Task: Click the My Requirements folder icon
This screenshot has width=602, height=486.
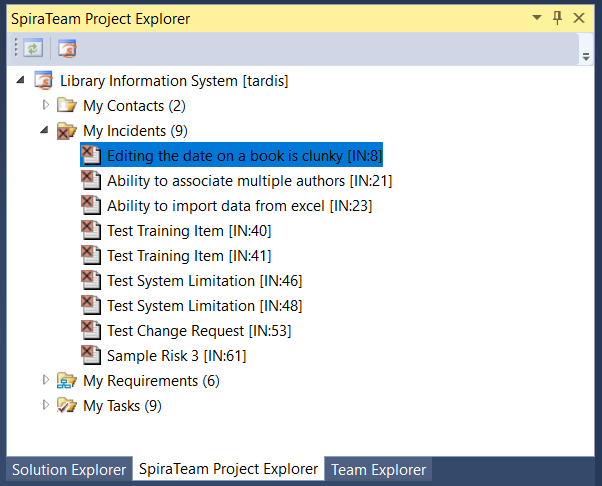Action: pyautogui.click(x=67, y=380)
